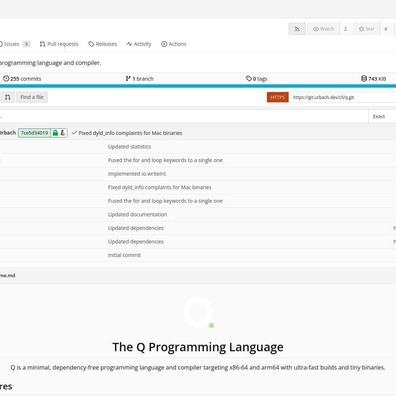Click the file search input

pos(184,116)
